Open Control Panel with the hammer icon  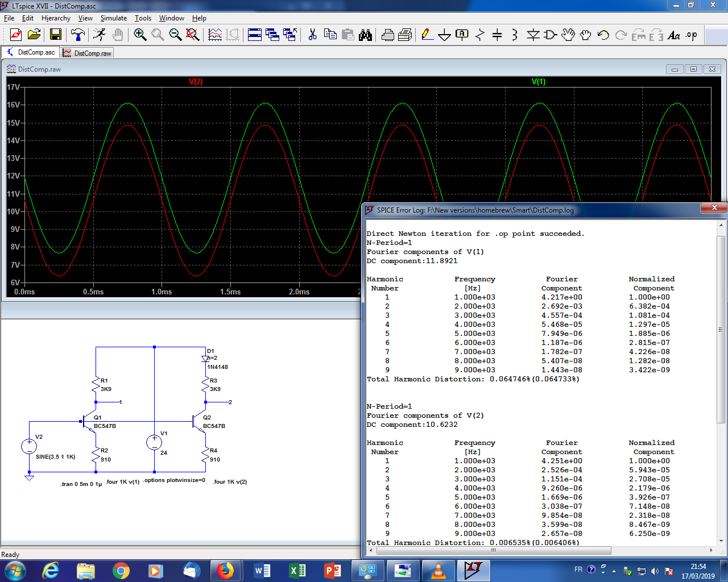[78, 35]
